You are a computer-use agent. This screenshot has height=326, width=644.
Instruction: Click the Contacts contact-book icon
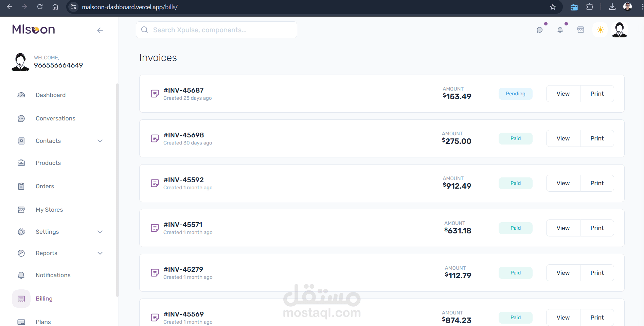21,141
